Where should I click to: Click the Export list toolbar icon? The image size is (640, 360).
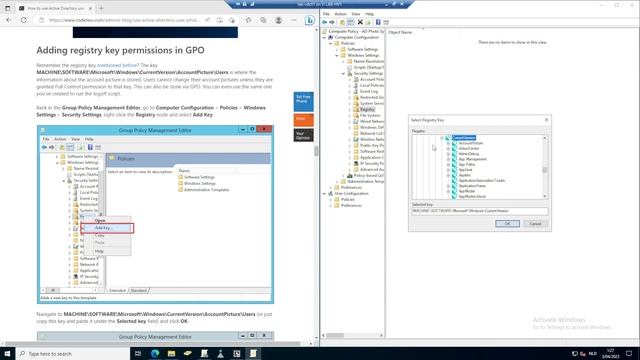[x=368, y=22]
